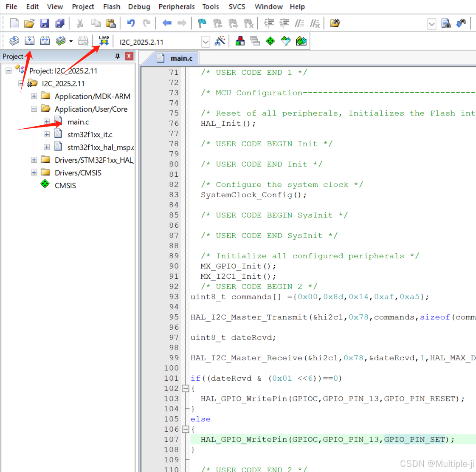Pin the Project panel
The image size is (476, 472).
click(x=118, y=56)
